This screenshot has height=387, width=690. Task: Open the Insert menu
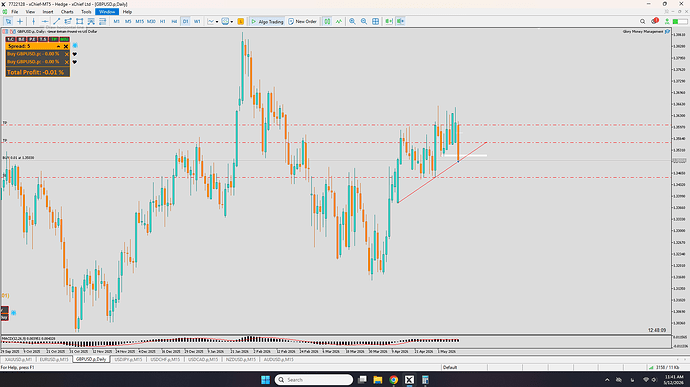tap(48, 12)
